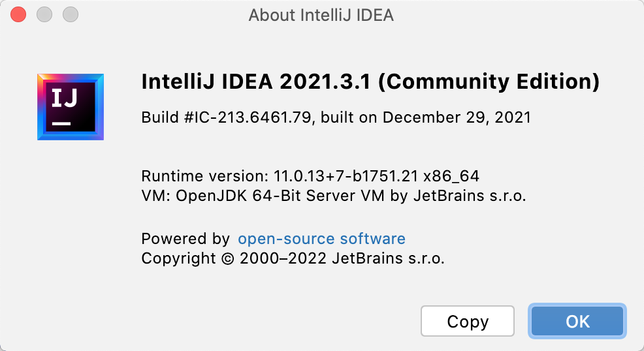Click the December 29, 2021 build date
Image resolution: width=644 pixels, height=351 pixels.
coord(457,117)
